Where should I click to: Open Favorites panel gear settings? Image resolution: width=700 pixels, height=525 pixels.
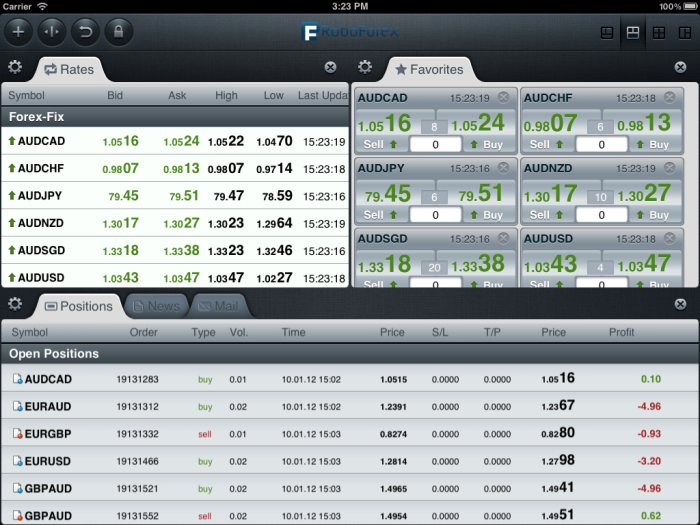click(x=366, y=68)
